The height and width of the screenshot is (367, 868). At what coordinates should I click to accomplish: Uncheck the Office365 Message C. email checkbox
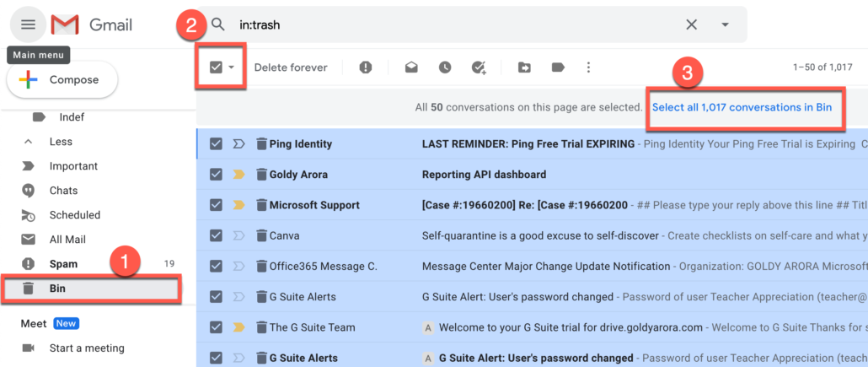pos(216,266)
